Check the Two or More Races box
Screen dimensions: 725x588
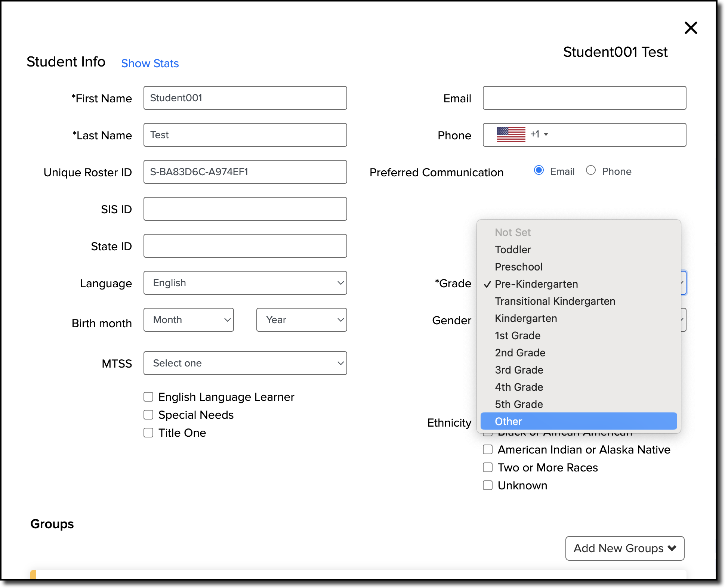point(488,467)
